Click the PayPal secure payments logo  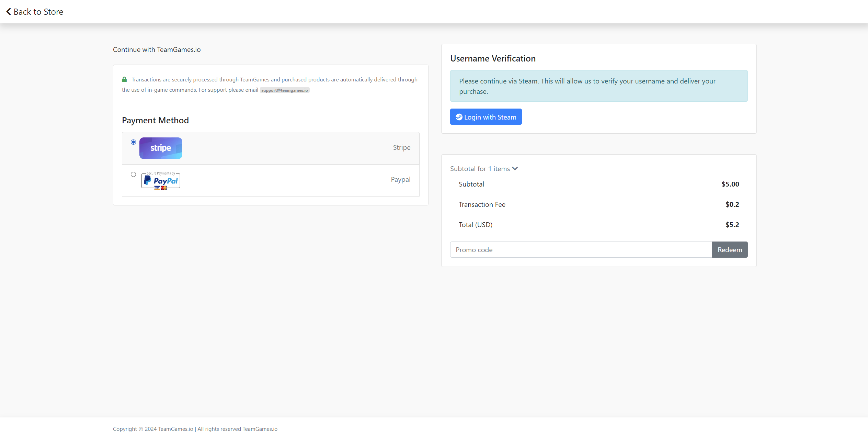(161, 181)
